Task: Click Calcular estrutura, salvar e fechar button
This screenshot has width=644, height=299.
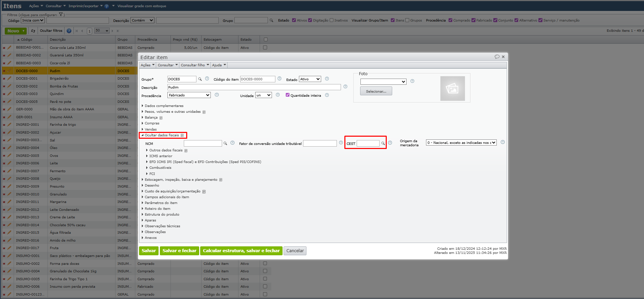Action: coord(241,251)
